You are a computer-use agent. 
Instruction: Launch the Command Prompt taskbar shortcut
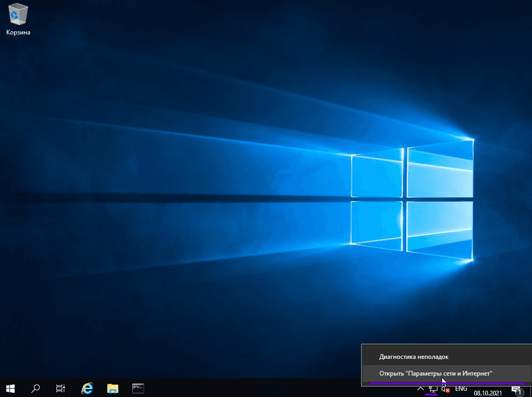coord(138,388)
